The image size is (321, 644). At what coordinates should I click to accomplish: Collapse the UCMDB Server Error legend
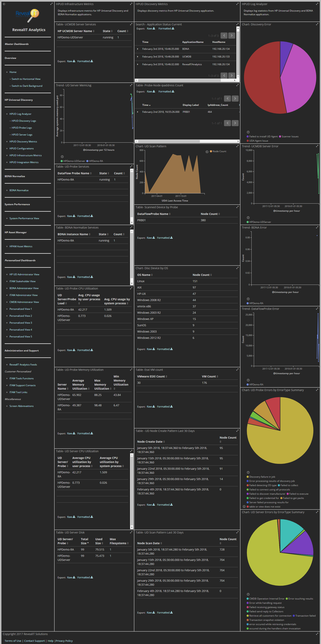point(248,218)
